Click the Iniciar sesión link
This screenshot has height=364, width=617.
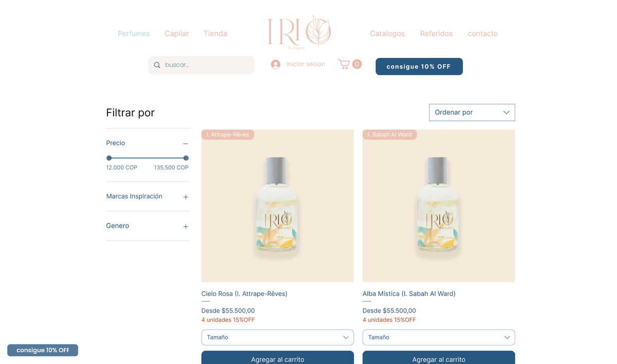tap(305, 64)
